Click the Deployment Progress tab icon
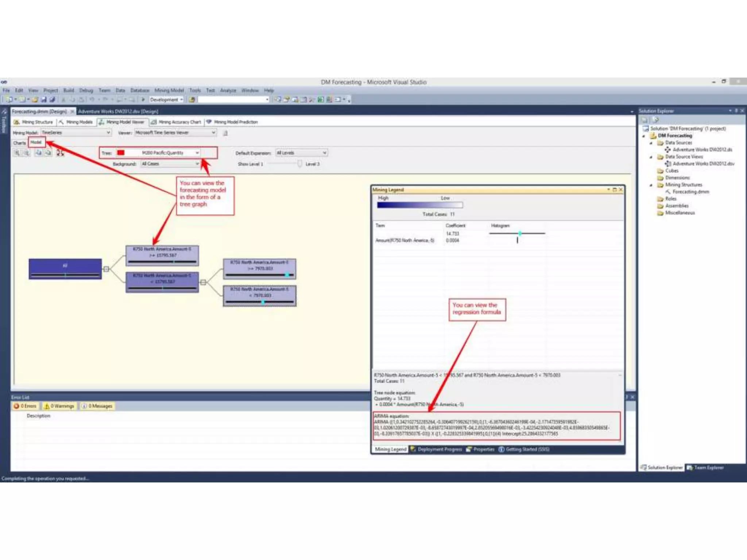The width and height of the screenshot is (747, 560). (x=413, y=449)
